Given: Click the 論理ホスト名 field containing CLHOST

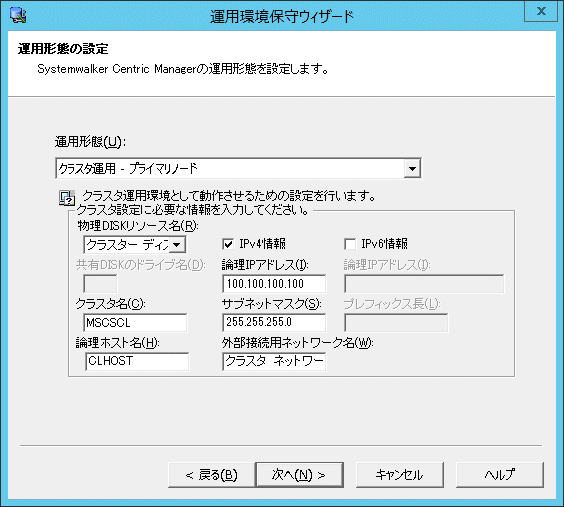Looking at the screenshot, I should (137, 361).
